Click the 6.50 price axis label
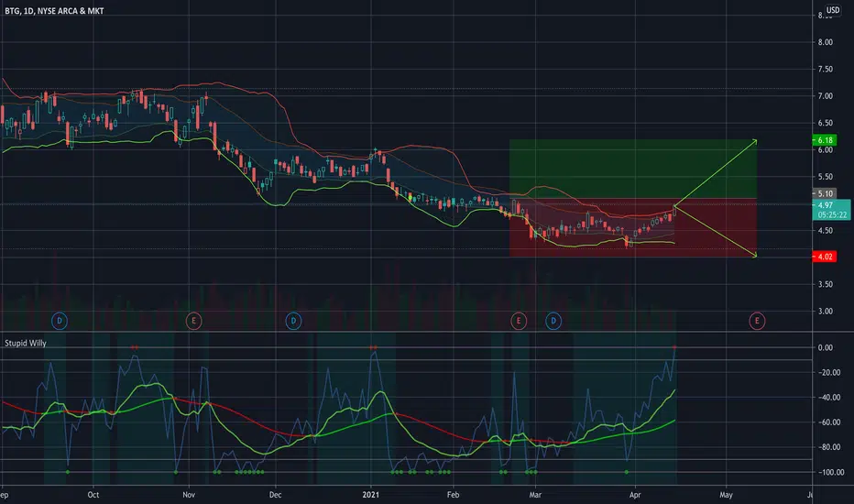The height and width of the screenshot is (504, 854). coord(825,123)
